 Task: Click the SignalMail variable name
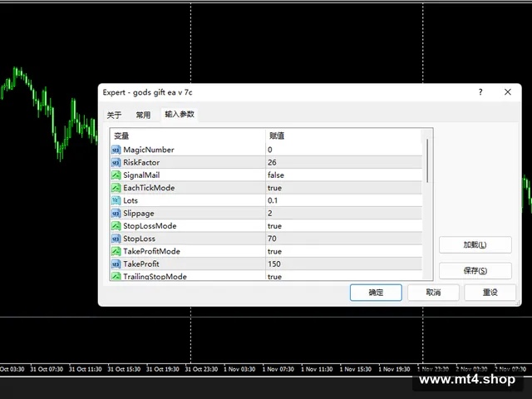[141, 175]
